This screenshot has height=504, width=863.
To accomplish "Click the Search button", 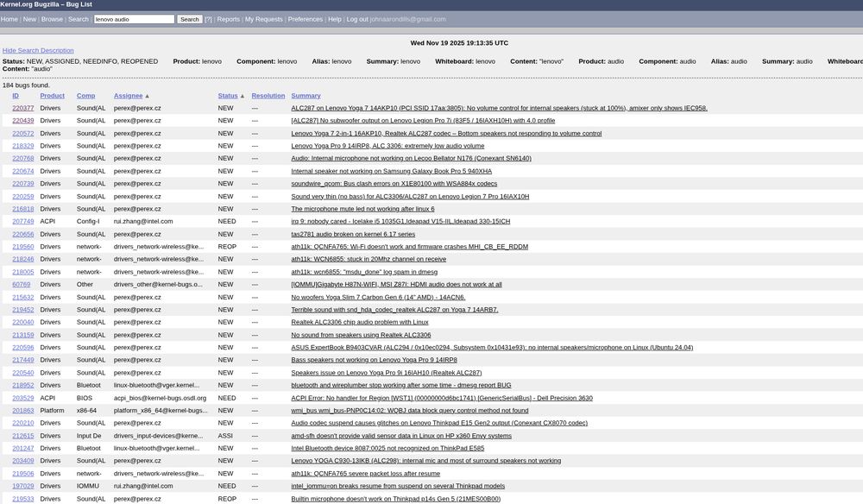I will (190, 19).
